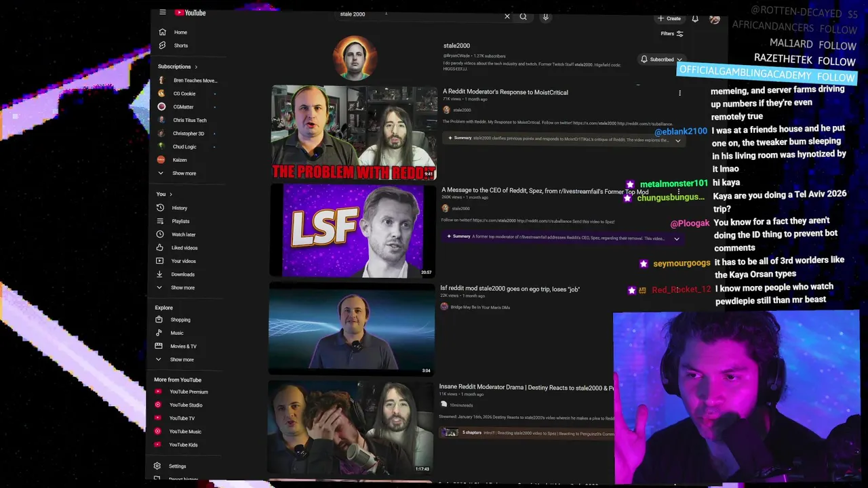Open the You section header
Image resolution: width=868 pixels, height=488 pixels.
[164, 194]
